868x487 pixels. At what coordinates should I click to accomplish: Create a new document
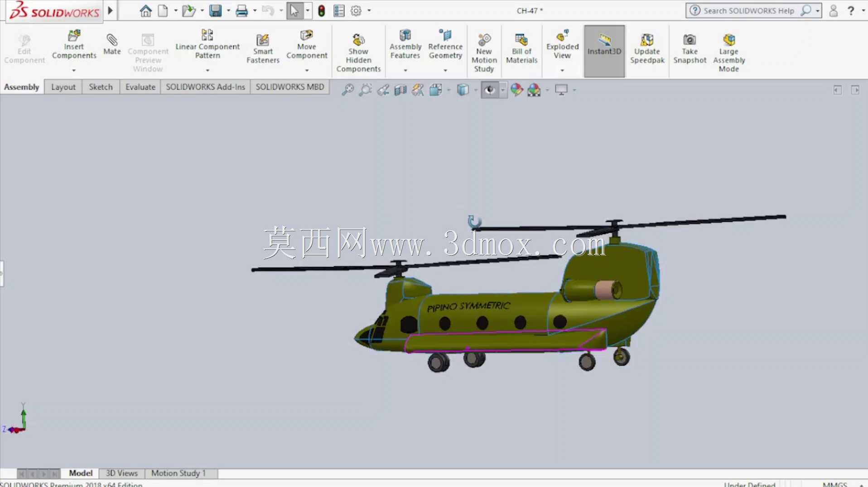tap(163, 10)
